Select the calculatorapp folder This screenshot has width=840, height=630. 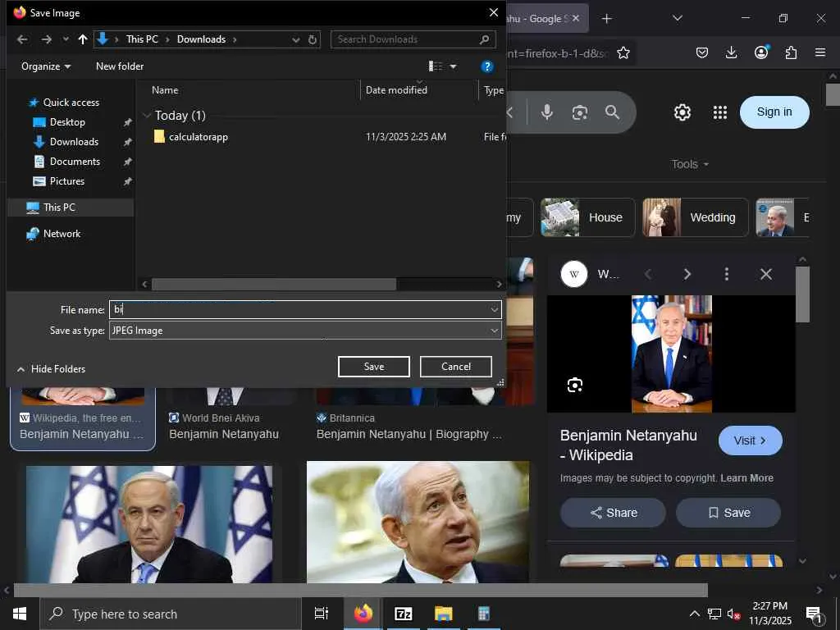point(199,137)
